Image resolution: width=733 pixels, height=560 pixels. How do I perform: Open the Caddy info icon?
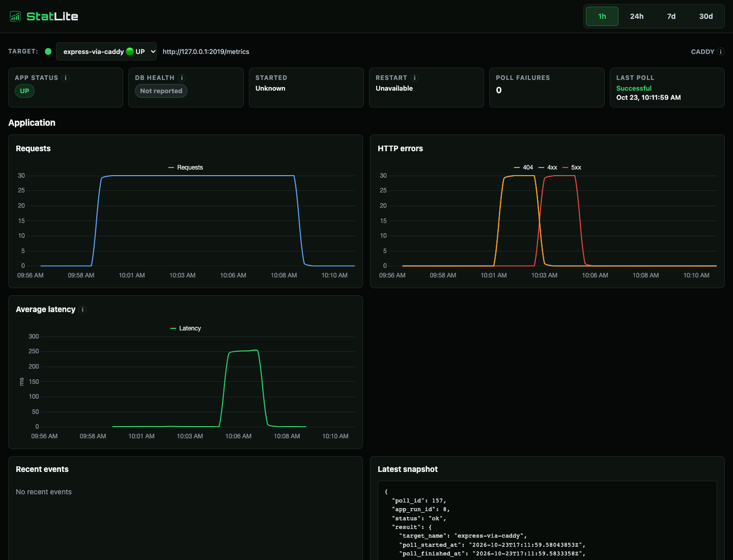pyautogui.click(x=720, y=52)
